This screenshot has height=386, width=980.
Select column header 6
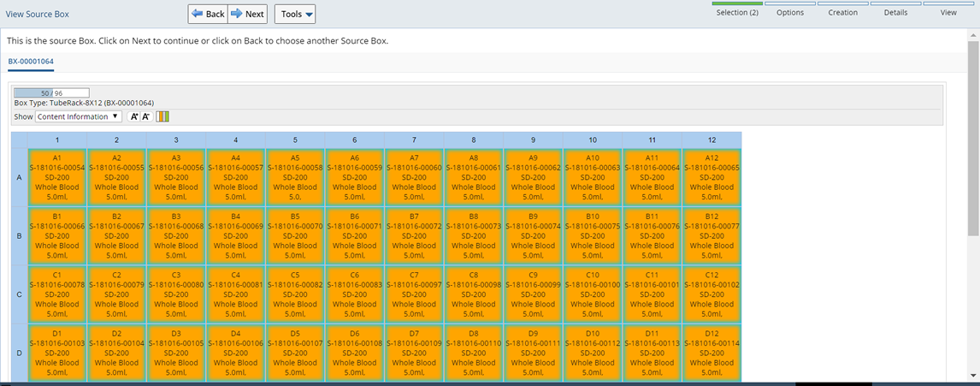pos(355,140)
